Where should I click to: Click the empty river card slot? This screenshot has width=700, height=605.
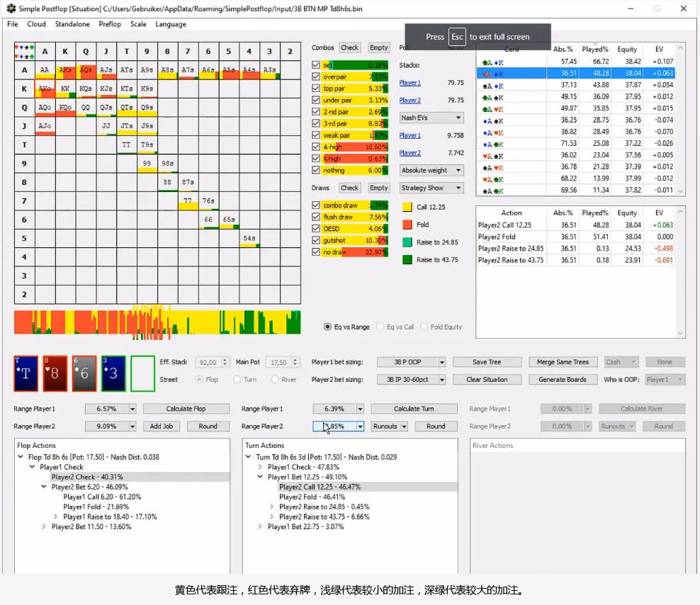(142, 373)
